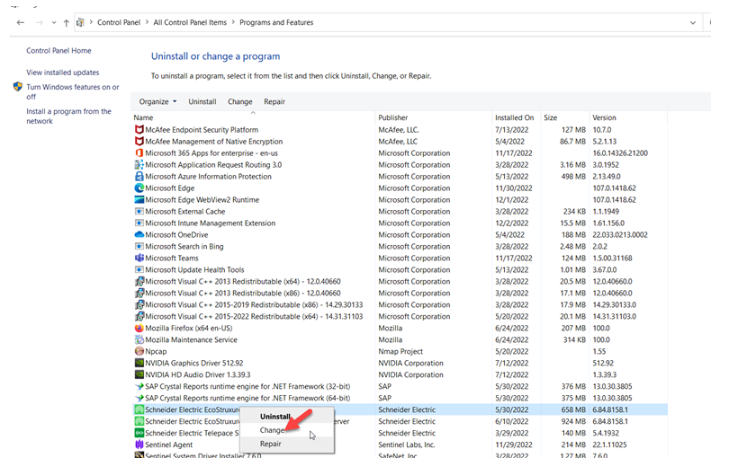
Task: Click Change in the toolbar
Action: tap(240, 102)
